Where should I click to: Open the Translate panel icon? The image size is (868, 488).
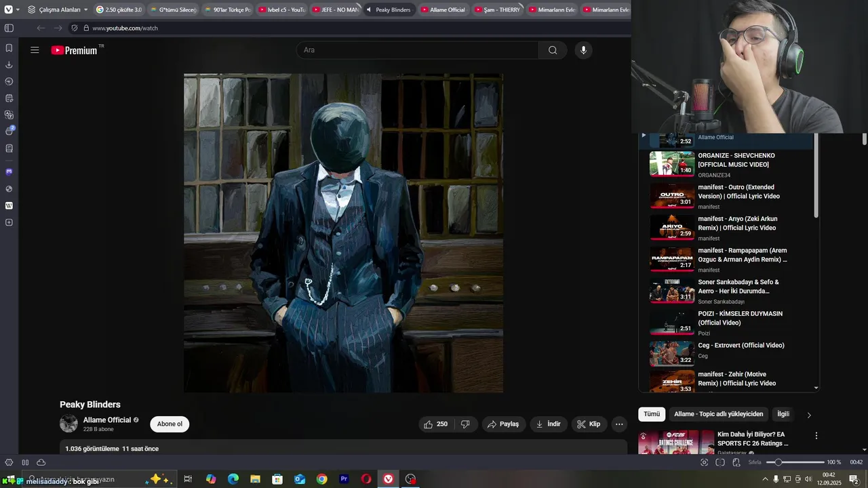click(9, 115)
